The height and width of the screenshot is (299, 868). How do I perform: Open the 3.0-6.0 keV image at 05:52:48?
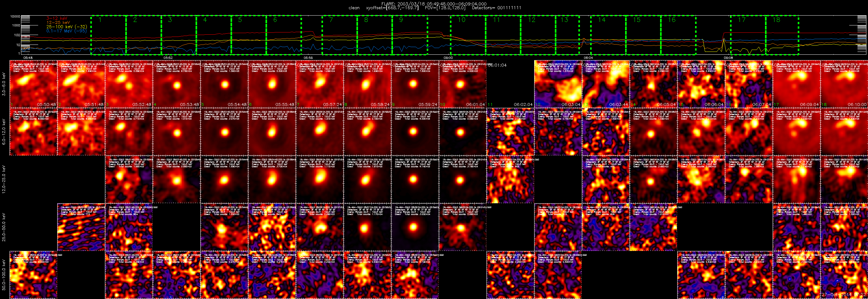(x=129, y=84)
